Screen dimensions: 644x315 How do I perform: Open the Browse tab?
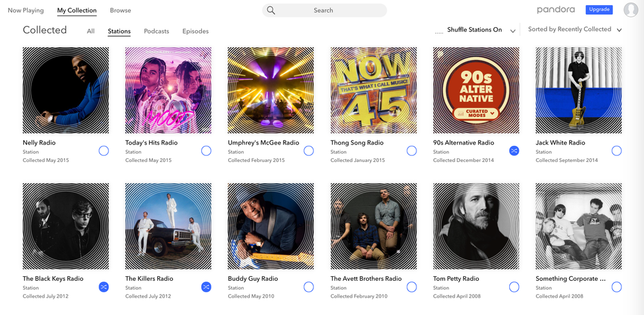pos(121,10)
